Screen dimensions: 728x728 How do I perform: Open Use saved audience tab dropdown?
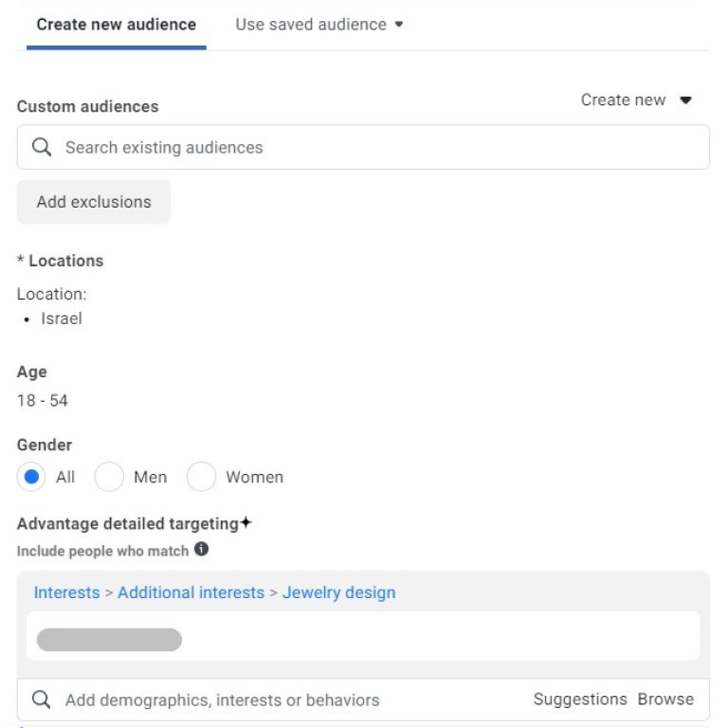tap(318, 25)
